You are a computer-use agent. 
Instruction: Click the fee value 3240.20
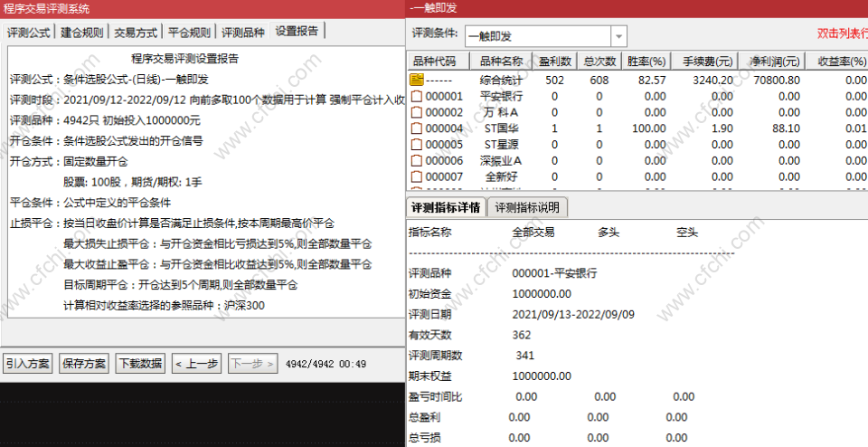[x=713, y=81]
